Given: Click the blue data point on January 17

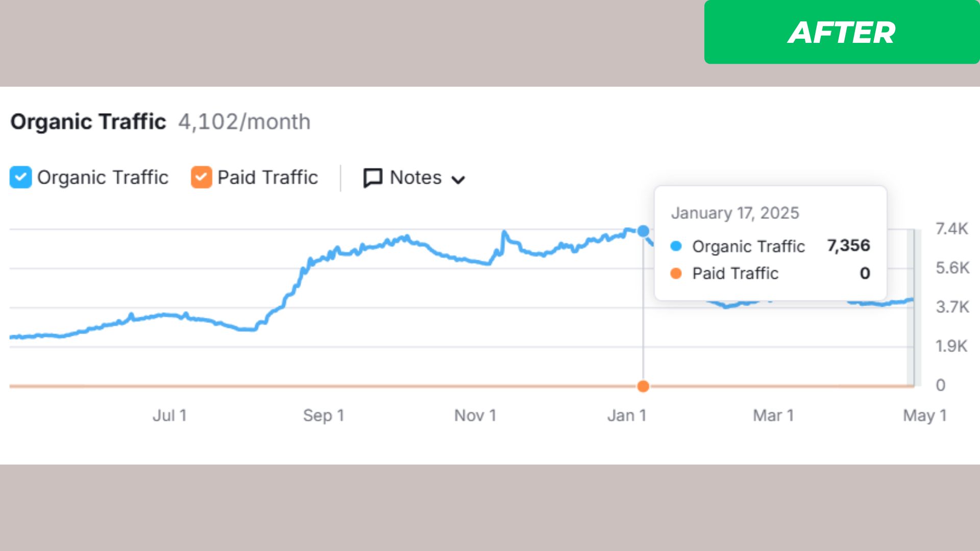Looking at the screenshot, I should pos(644,231).
